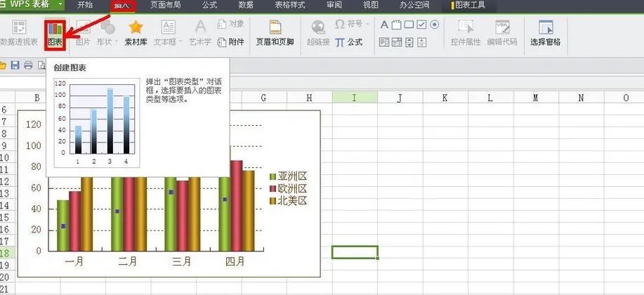Switch to the 公式 ribbon tab

click(209, 5)
